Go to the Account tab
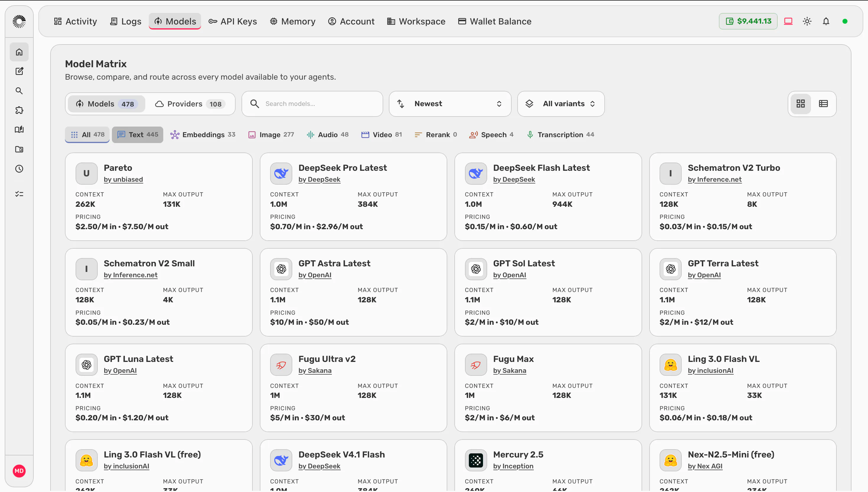 pos(351,21)
